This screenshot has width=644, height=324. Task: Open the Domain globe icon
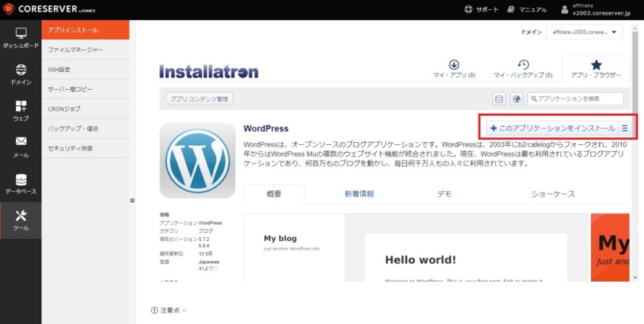21,70
